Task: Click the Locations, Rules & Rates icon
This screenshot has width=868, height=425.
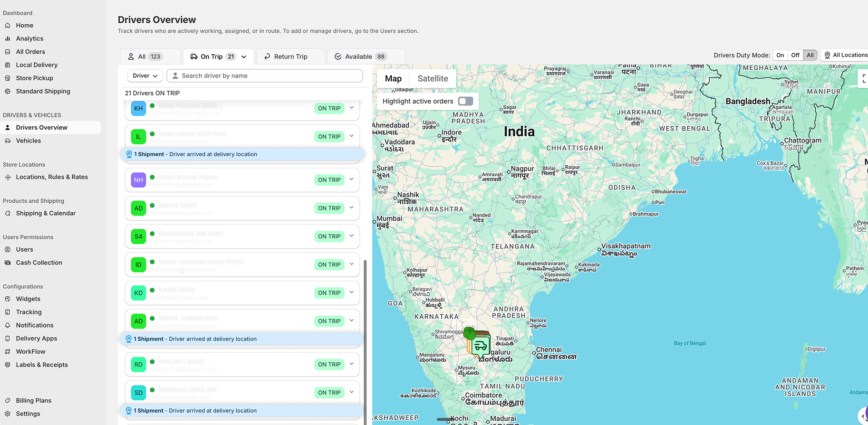Action: (8, 177)
